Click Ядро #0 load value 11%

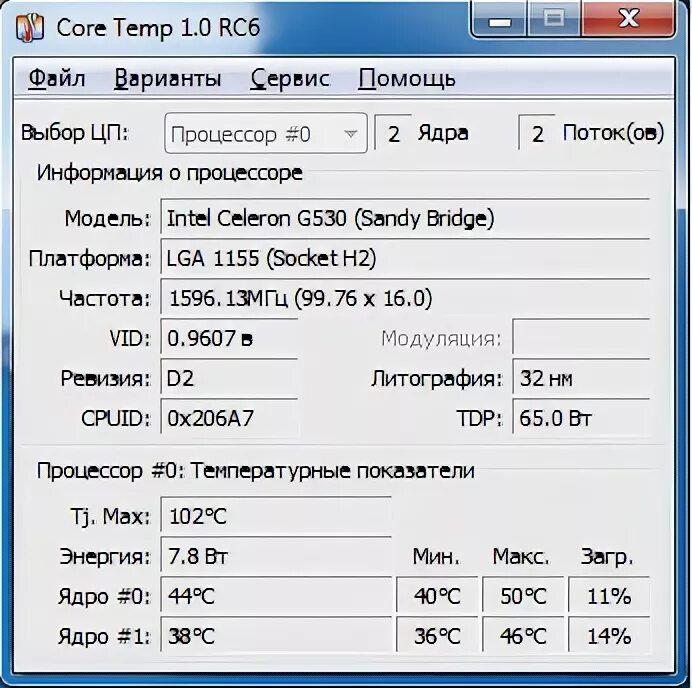pyautogui.click(x=609, y=596)
